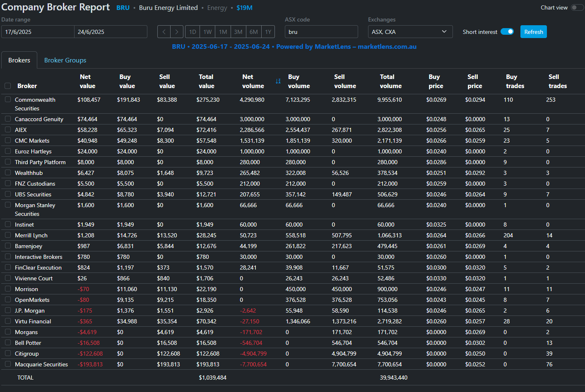Image resolution: width=585 pixels, height=392 pixels.
Task: Toggle the Chart view switch
Action: click(577, 7)
